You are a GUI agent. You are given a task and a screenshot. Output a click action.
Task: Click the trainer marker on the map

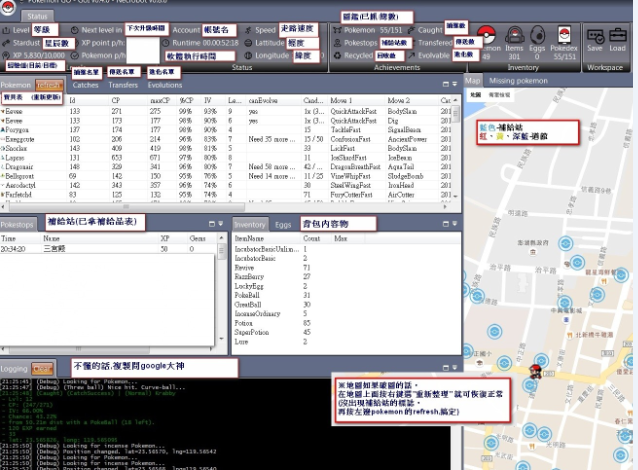[536, 371]
